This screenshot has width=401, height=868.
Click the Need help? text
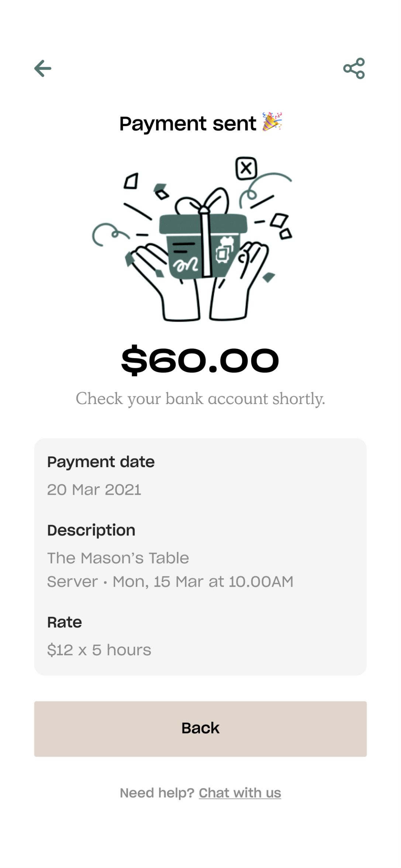[x=157, y=793]
